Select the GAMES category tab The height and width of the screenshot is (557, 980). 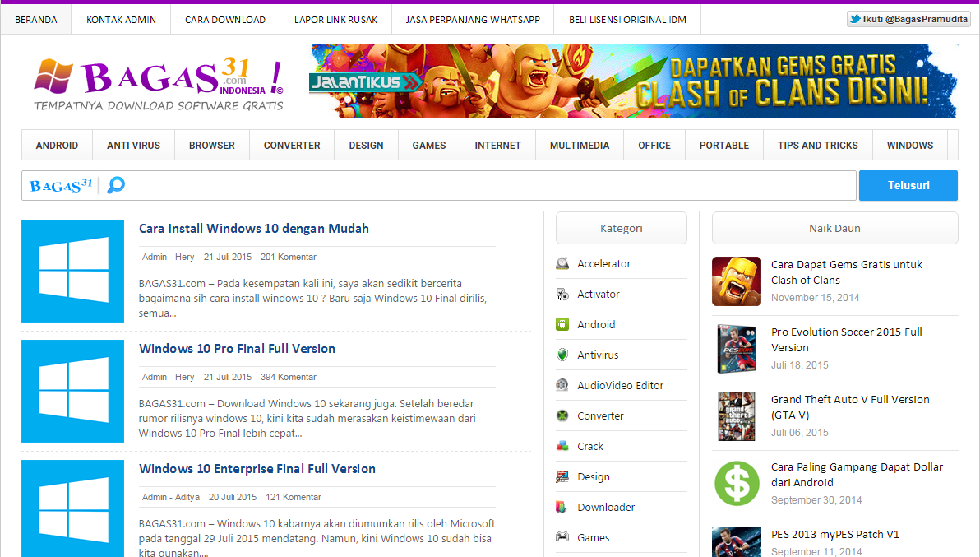(x=429, y=145)
